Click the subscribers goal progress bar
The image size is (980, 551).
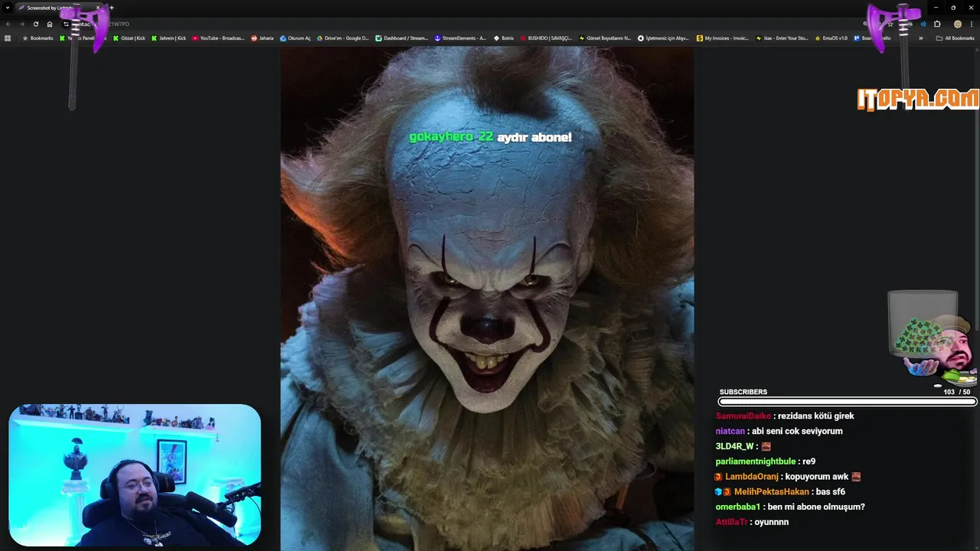point(848,402)
